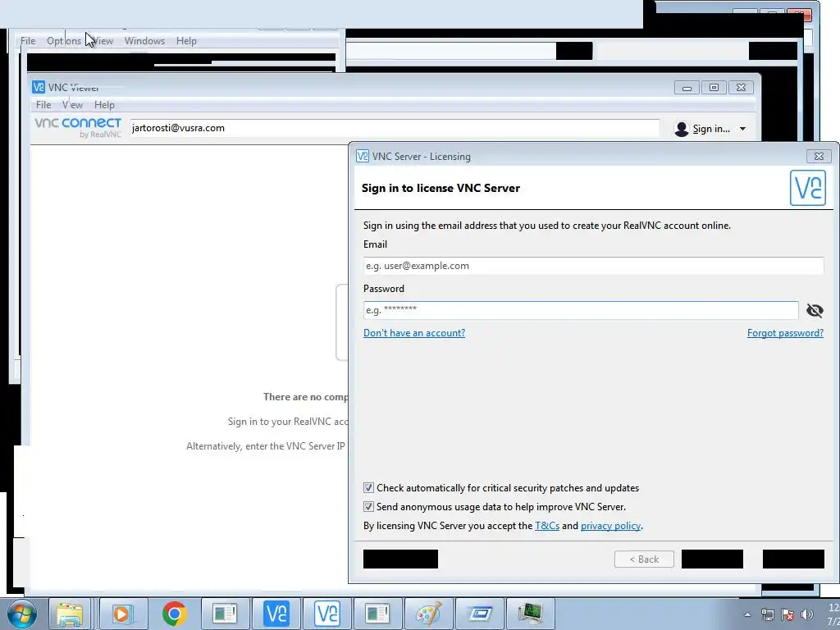Click VNC Viewer title bar icon
840x630 pixels.
click(x=39, y=87)
